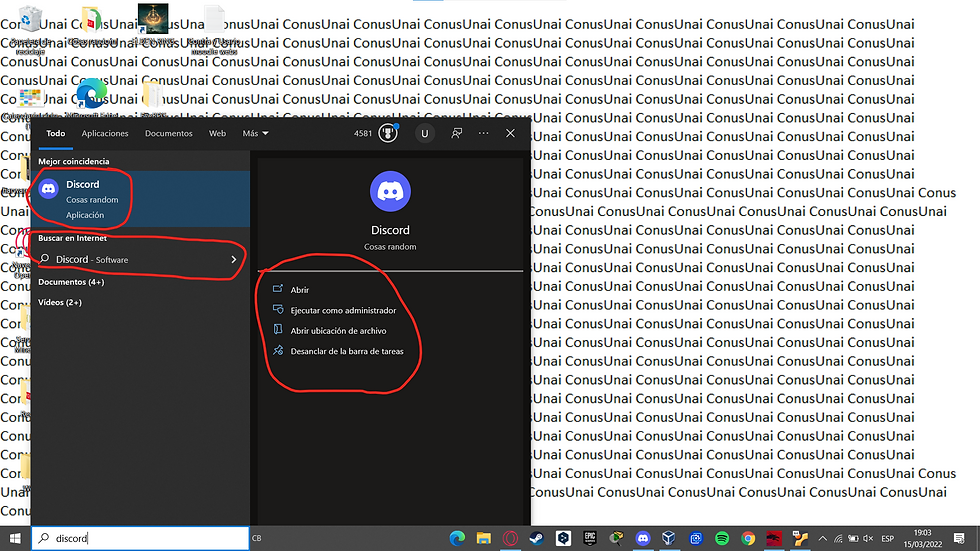Open Microsoft Edge from the taskbar
Viewport: 980px width, 551px height.
[458, 538]
